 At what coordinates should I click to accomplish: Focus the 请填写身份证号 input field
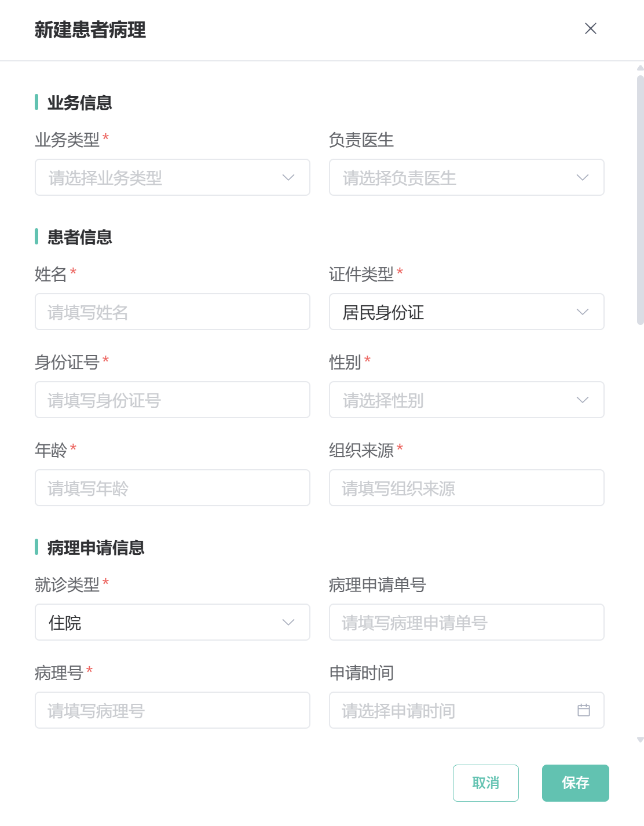(x=173, y=400)
